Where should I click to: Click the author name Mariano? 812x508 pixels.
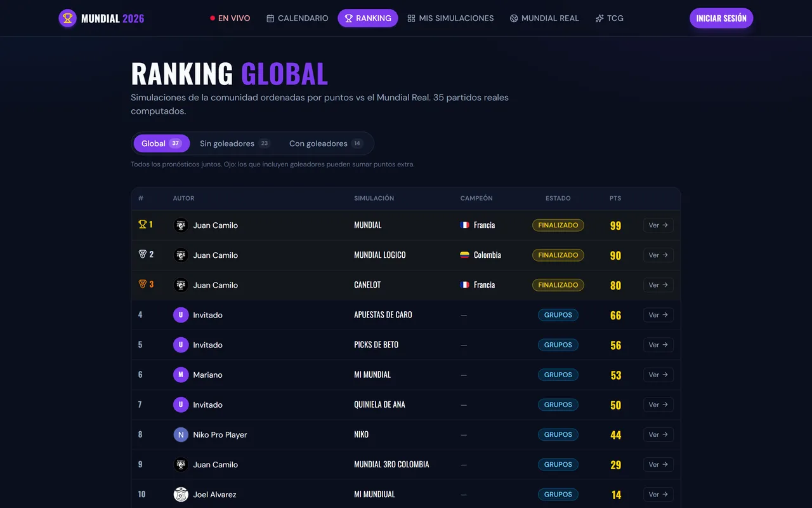(208, 375)
